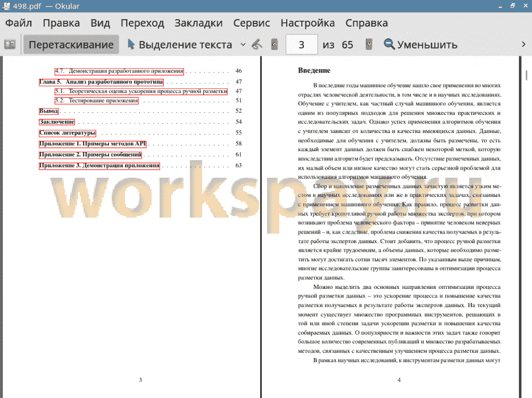This screenshot has height=398, width=532.
Task: Open selection tool dropdown arrow
Action: [x=243, y=45]
